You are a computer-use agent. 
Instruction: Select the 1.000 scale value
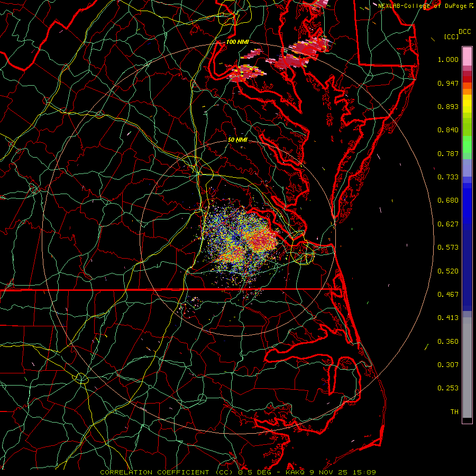click(x=448, y=59)
